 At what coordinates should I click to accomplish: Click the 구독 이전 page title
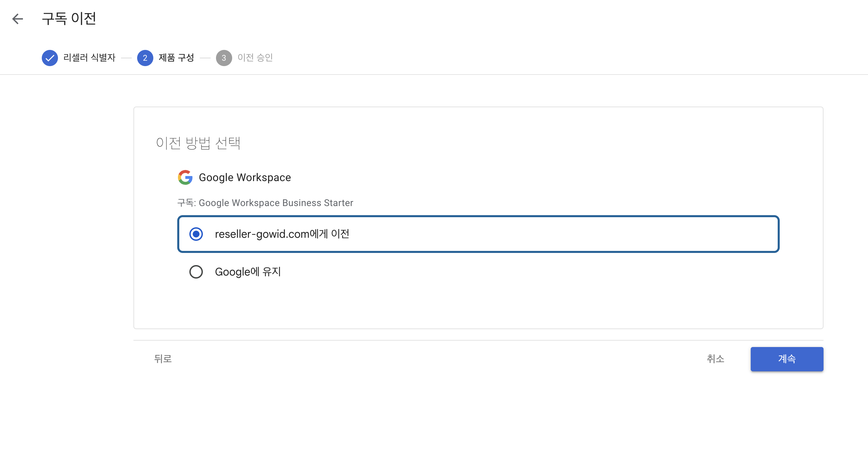tap(69, 19)
